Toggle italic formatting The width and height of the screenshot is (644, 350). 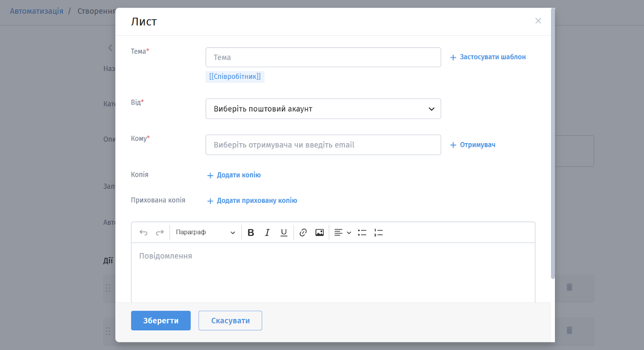pos(267,233)
